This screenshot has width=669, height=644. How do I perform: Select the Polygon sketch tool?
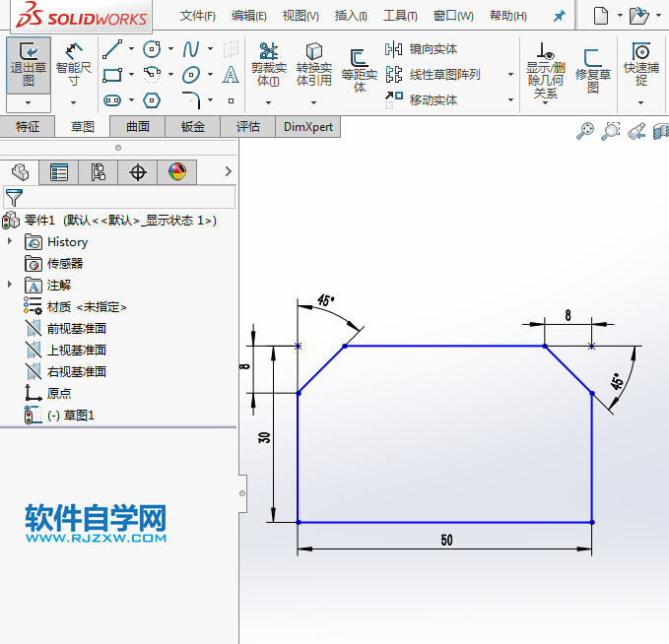coord(152,100)
